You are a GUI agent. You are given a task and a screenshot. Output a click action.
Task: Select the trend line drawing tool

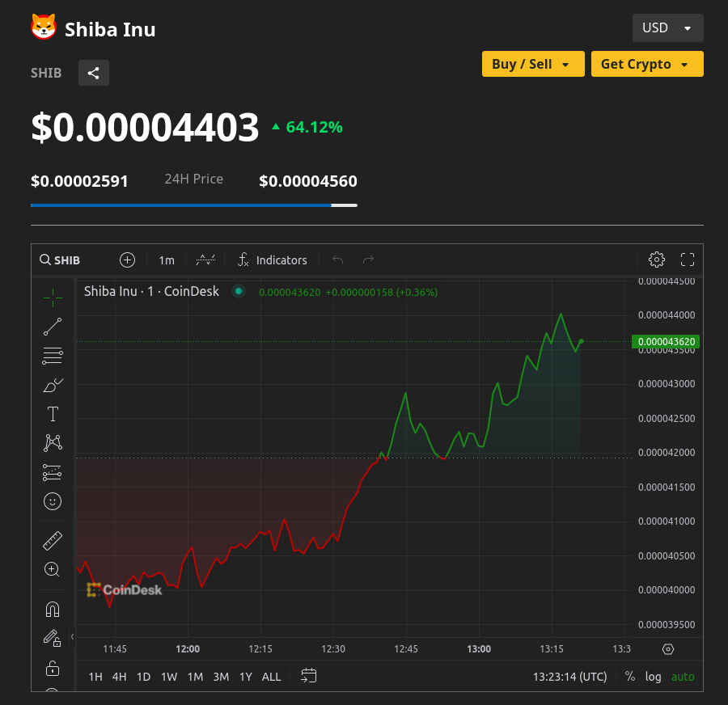53,327
